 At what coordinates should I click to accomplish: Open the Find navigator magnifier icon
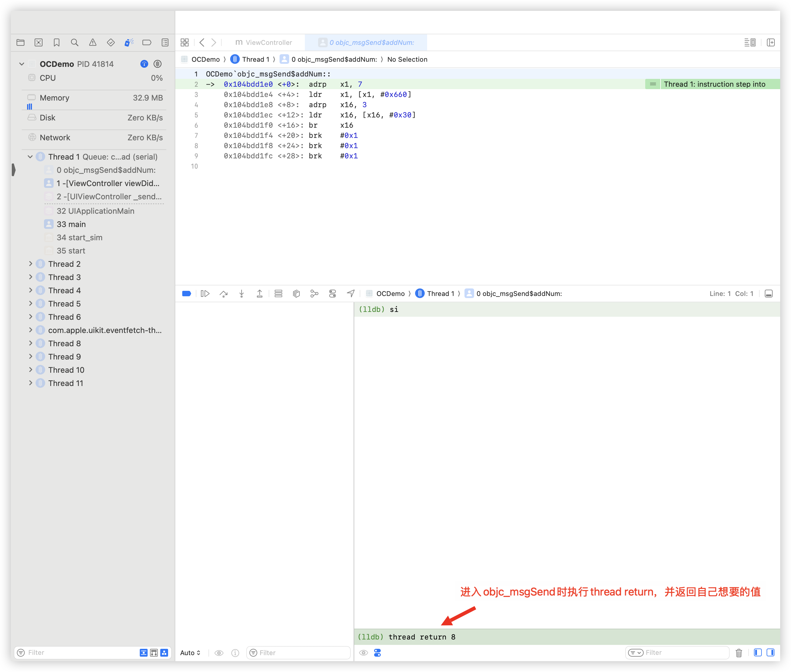click(x=74, y=42)
